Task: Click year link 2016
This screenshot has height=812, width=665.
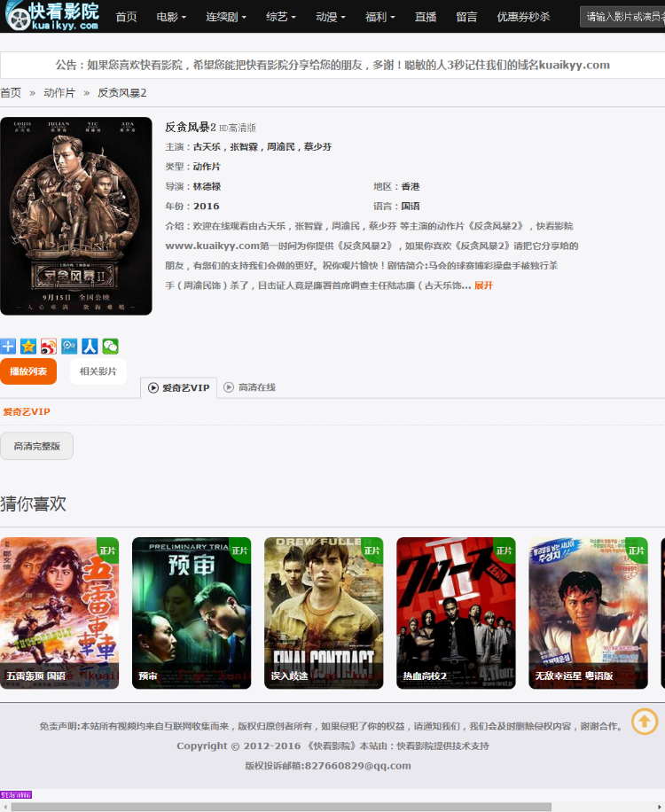Action: 206,207
